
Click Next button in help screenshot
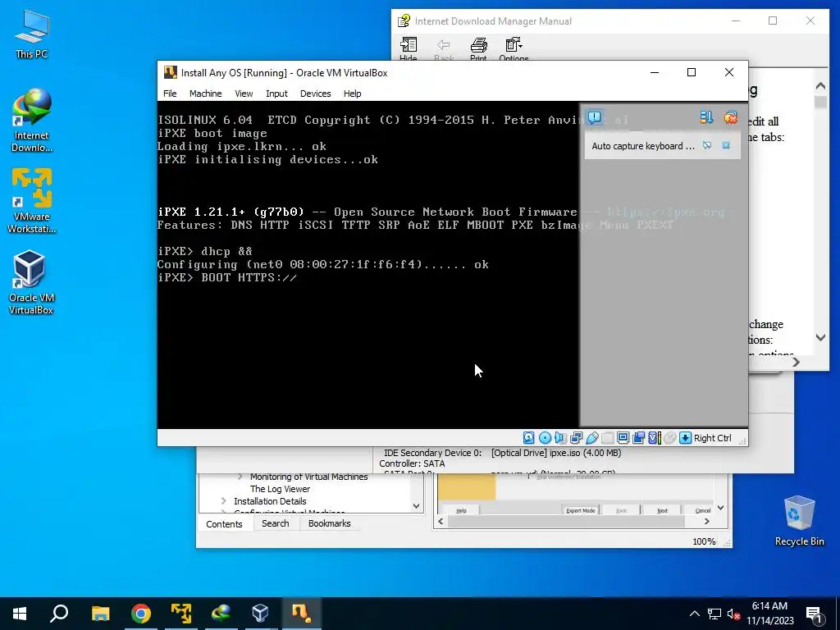(662, 510)
